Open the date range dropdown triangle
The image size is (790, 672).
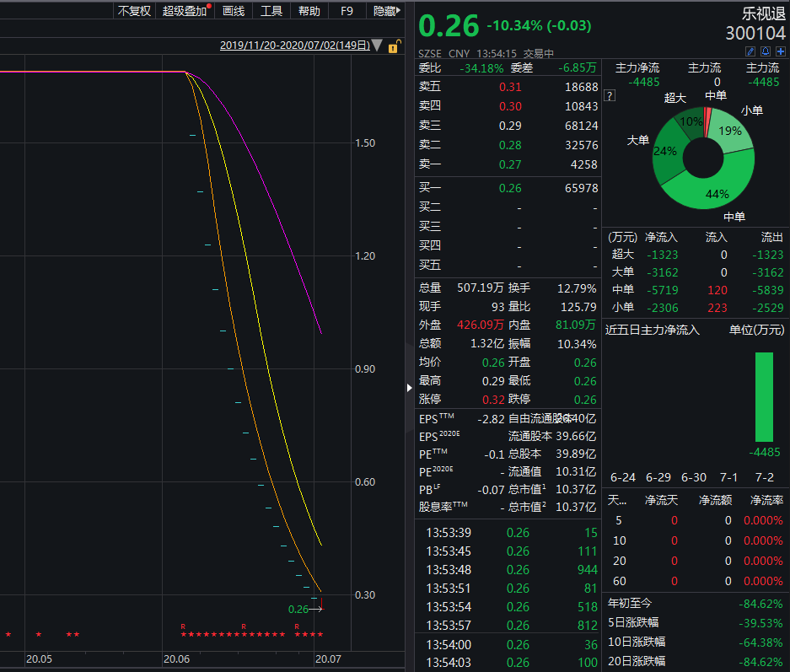pyautogui.click(x=377, y=46)
